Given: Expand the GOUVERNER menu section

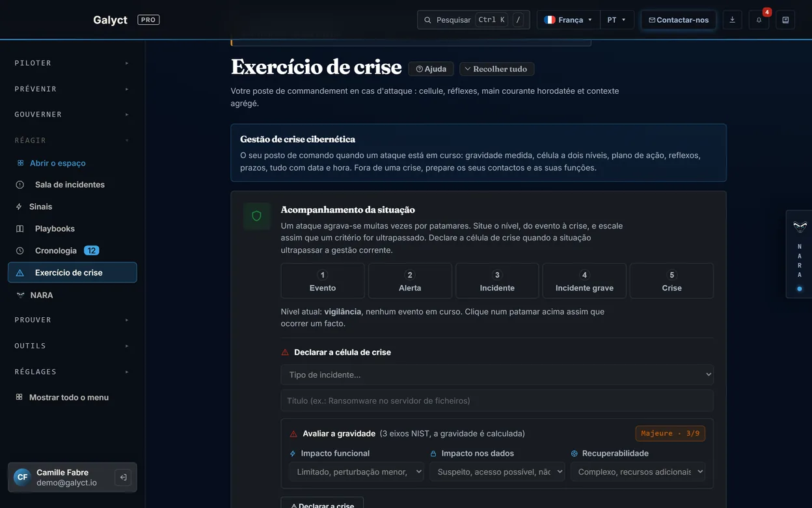Looking at the screenshot, I should pos(72,115).
